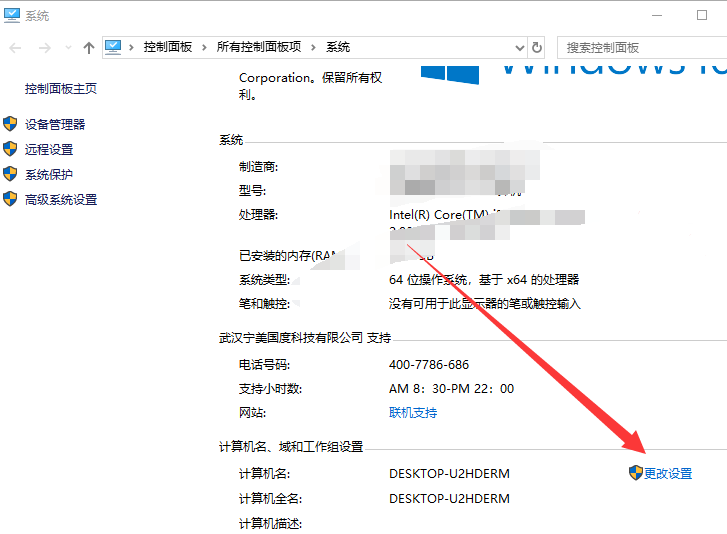This screenshot has height=534, width=727.
Task: Open the recent locations dropdown arrow
Action: click(x=67, y=47)
